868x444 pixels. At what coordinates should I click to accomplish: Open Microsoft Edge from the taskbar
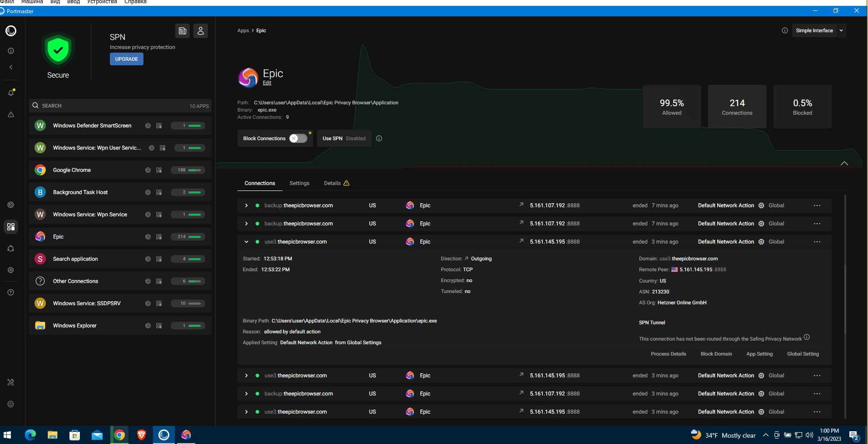tap(30, 435)
